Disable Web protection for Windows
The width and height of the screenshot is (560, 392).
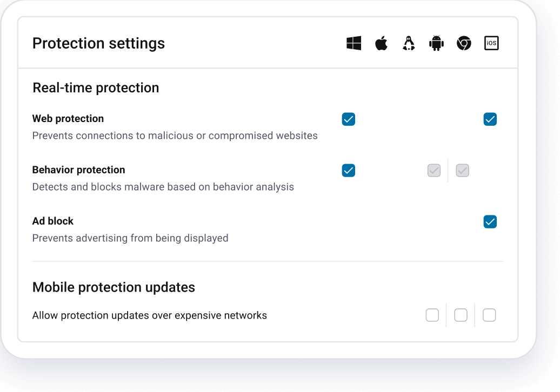click(348, 119)
